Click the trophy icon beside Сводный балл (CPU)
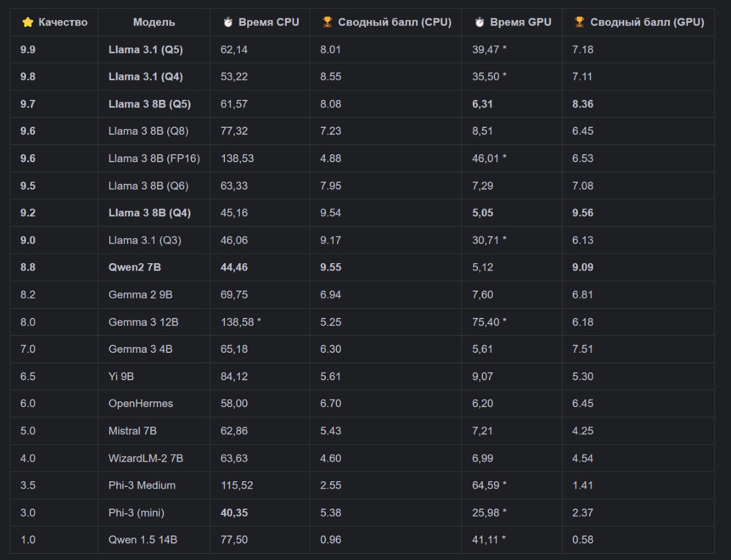731x560 pixels. pyautogui.click(x=327, y=22)
